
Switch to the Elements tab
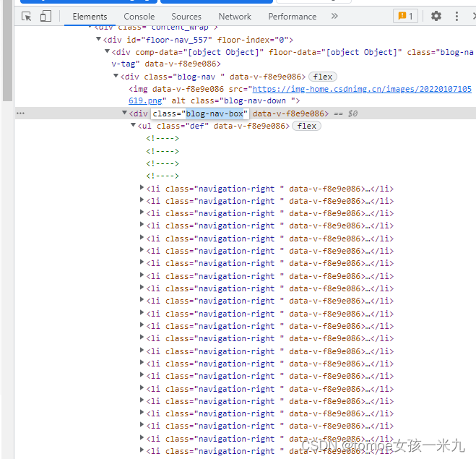point(90,17)
